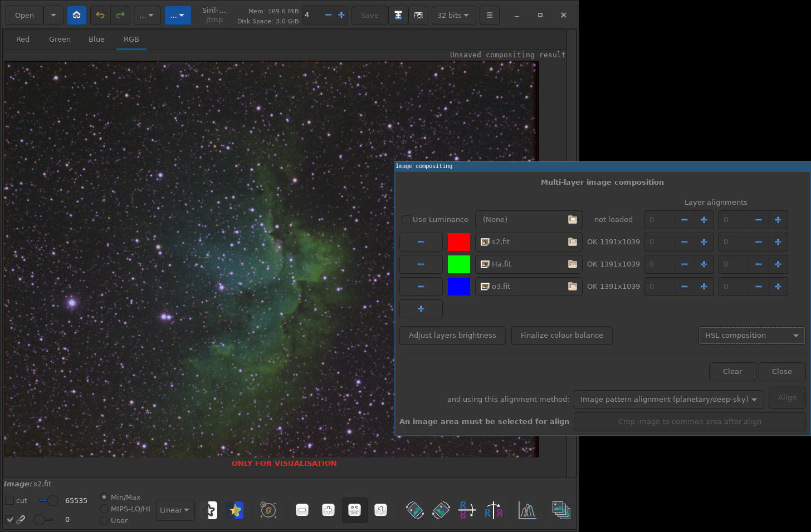The height and width of the screenshot is (532, 811).
Task: Switch to the Blue channel tab
Action: coord(96,40)
